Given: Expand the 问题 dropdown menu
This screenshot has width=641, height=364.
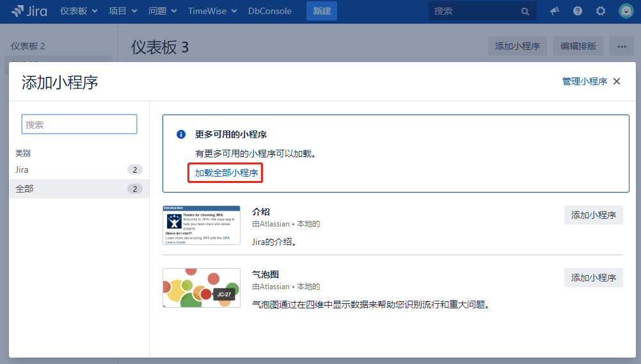Looking at the screenshot, I should 162,11.
